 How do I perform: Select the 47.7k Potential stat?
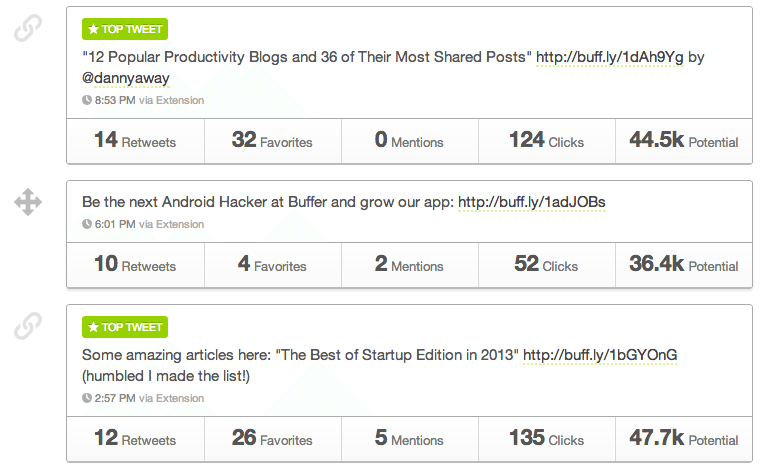point(684,439)
